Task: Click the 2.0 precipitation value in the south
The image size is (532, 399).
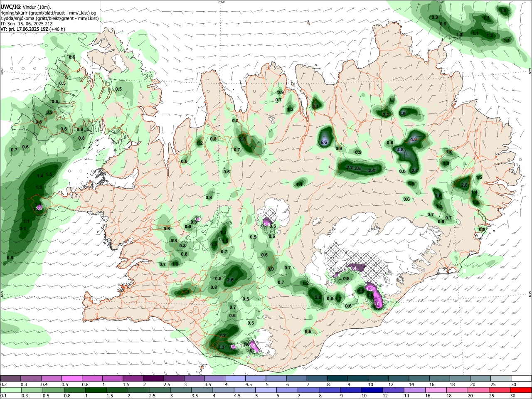Action: [318, 297]
